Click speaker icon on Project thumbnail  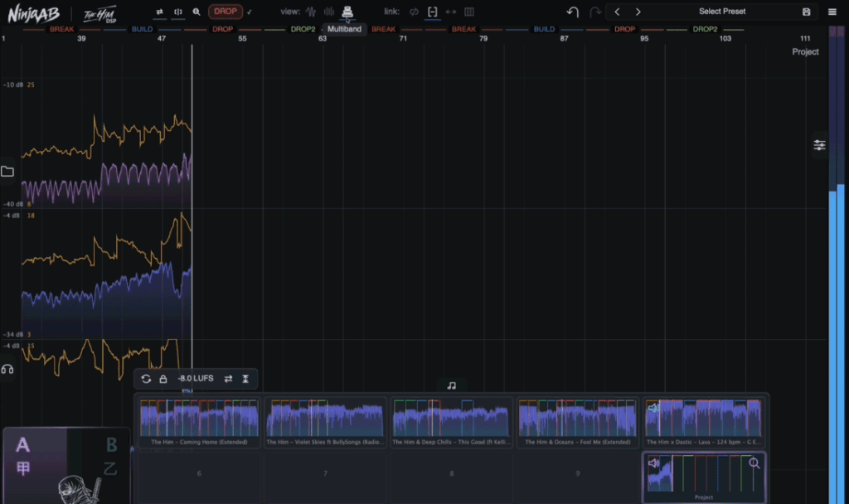pos(653,463)
